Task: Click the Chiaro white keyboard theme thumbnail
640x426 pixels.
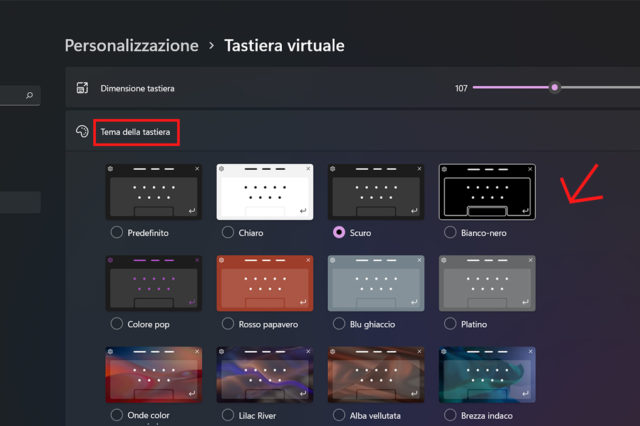Action: coord(265,192)
